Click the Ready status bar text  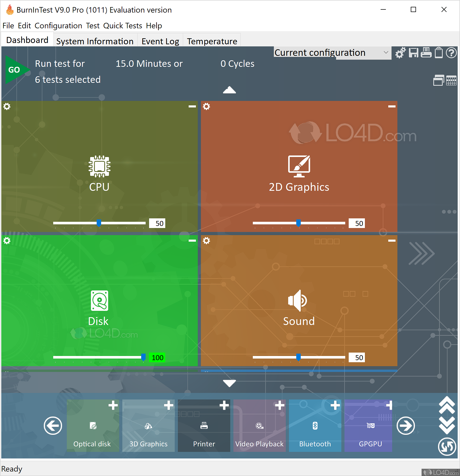(x=12, y=469)
